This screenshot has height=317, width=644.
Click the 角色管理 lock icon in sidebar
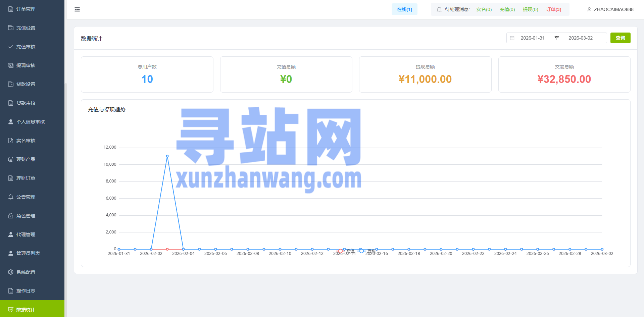pos(11,216)
